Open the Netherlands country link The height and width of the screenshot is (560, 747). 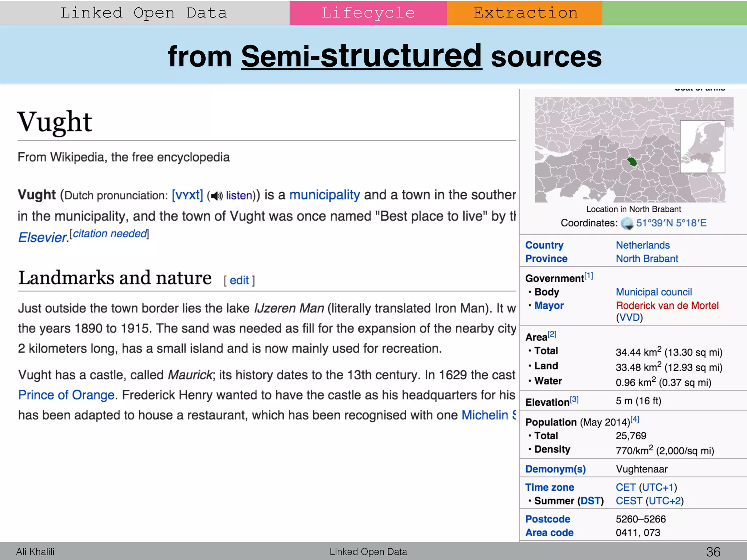tap(643, 245)
